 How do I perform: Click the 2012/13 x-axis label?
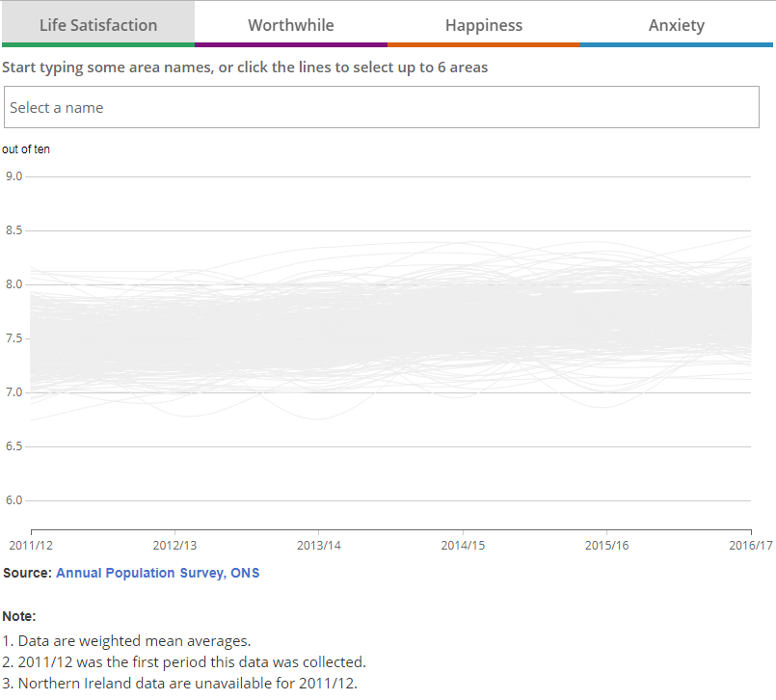click(175, 546)
